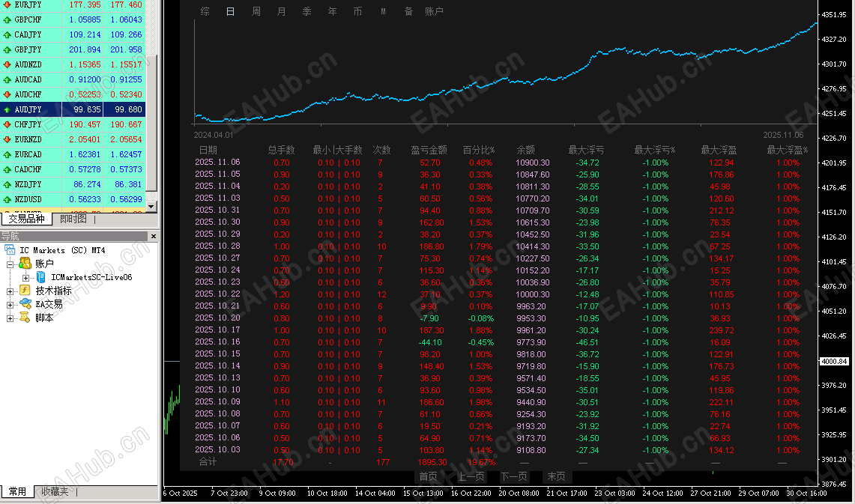Select the 季 quarterly period tab
The width and height of the screenshot is (855, 504).
(306, 11)
